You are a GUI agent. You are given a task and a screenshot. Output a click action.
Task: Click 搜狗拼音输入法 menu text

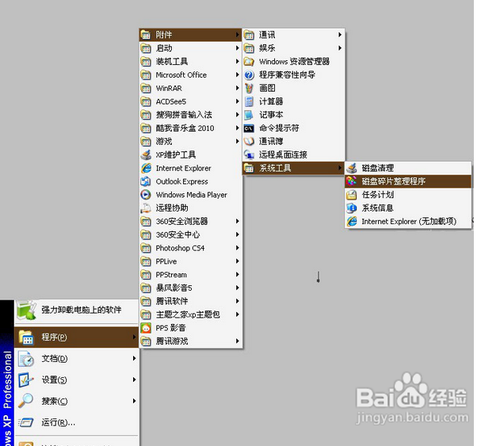pyautogui.click(x=184, y=115)
